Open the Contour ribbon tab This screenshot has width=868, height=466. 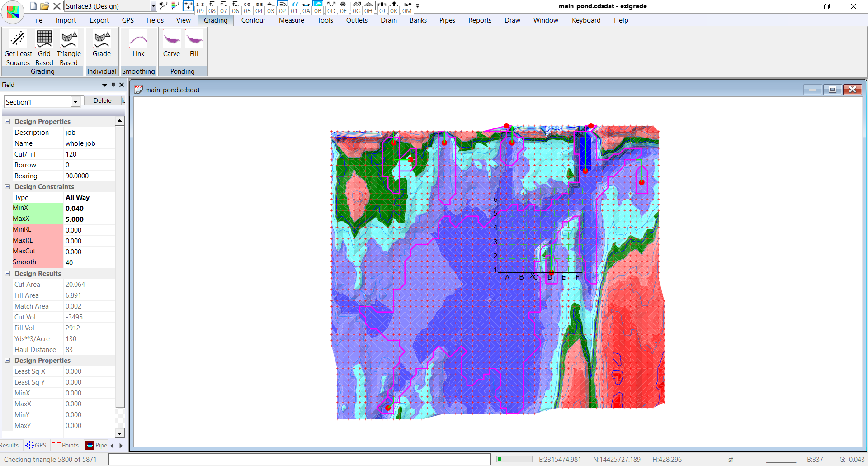point(253,20)
